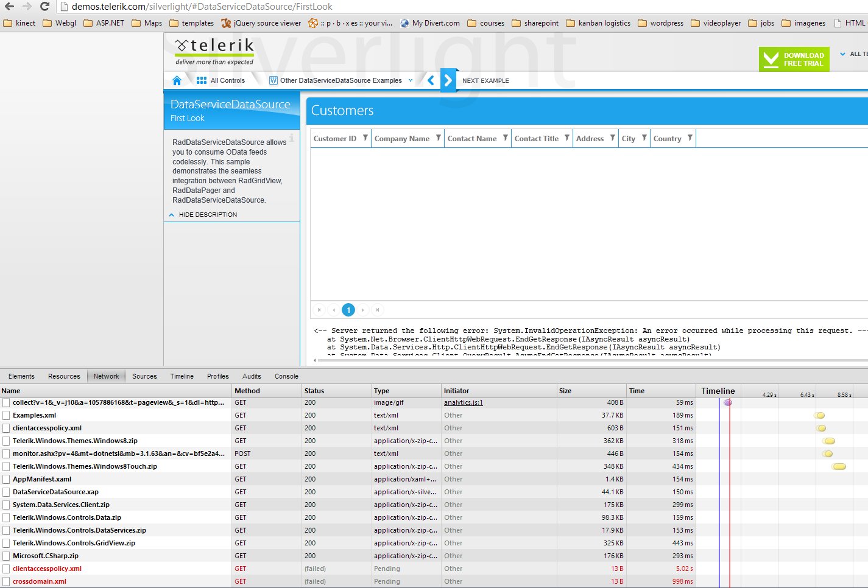
Task: Reload the page with the refresh icon
Action: point(44,7)
